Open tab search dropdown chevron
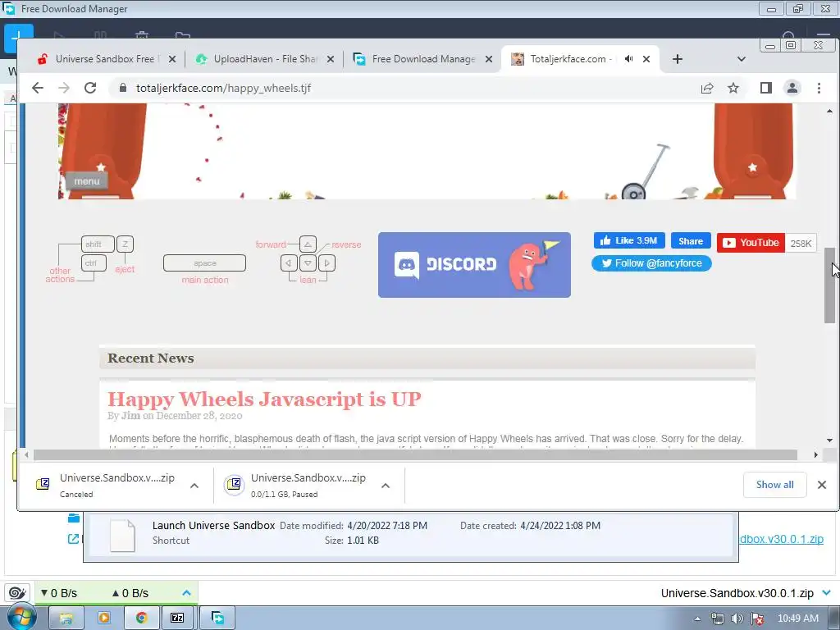 [x=742, y=59]
